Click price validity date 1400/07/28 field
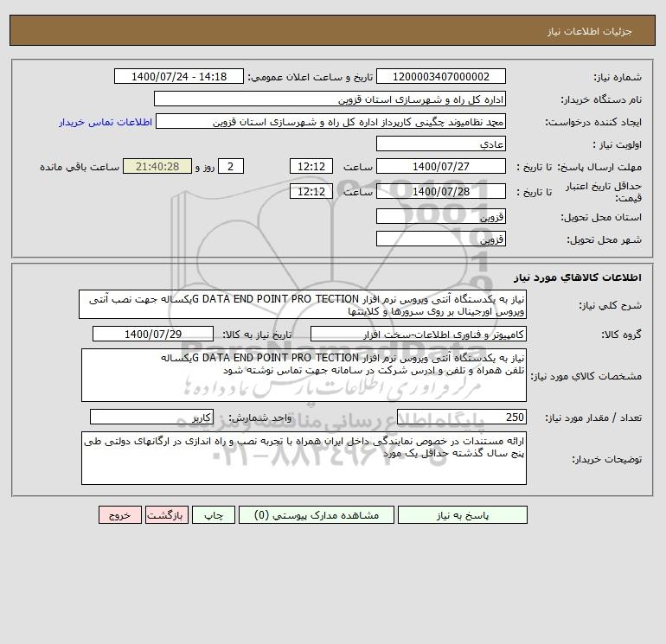The width and height of the screenshot is (666, 644). tap(441, 191)
